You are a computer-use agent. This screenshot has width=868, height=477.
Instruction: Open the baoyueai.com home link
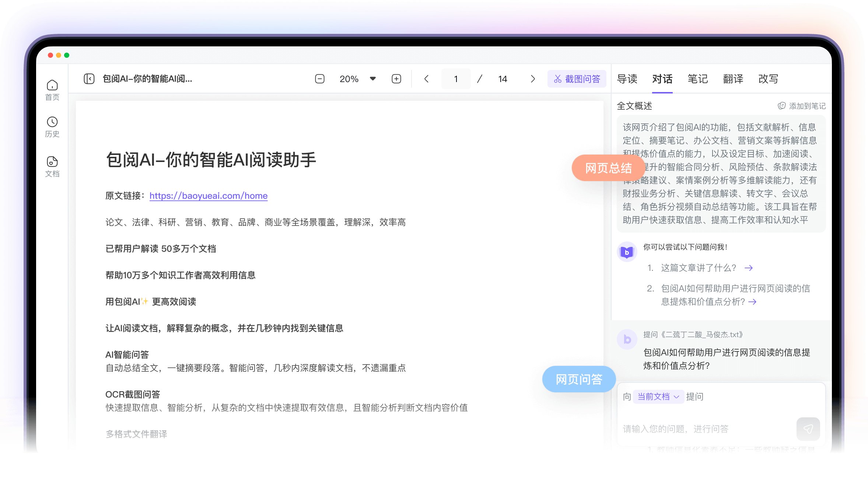[208, 196]
